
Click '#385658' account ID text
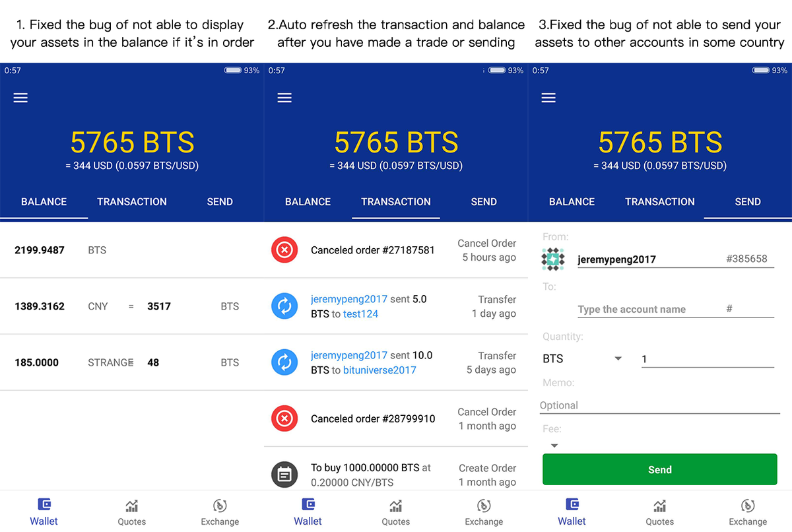coord(746,259)
